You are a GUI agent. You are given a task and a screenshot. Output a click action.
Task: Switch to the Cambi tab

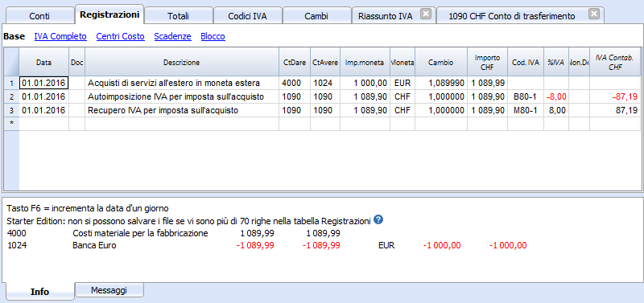click(316, 16)
